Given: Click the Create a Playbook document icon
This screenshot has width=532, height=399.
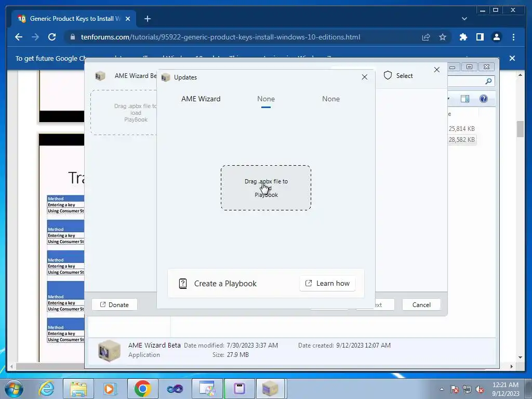Looking at the screenshot, I should [x=183, y=283].
